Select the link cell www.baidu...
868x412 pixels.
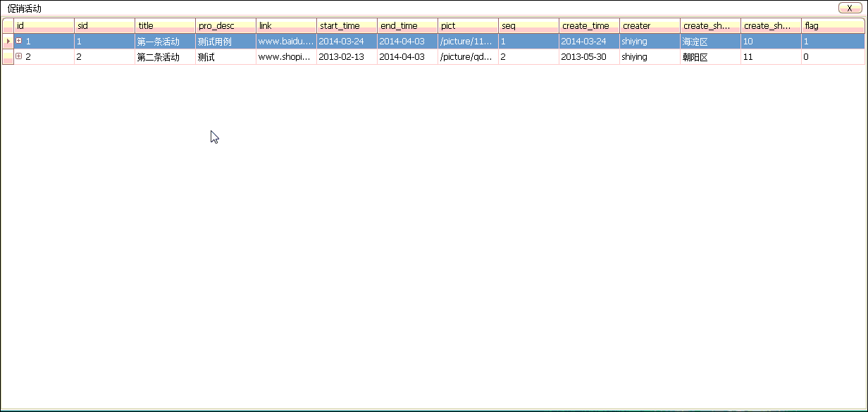(286, 42)
